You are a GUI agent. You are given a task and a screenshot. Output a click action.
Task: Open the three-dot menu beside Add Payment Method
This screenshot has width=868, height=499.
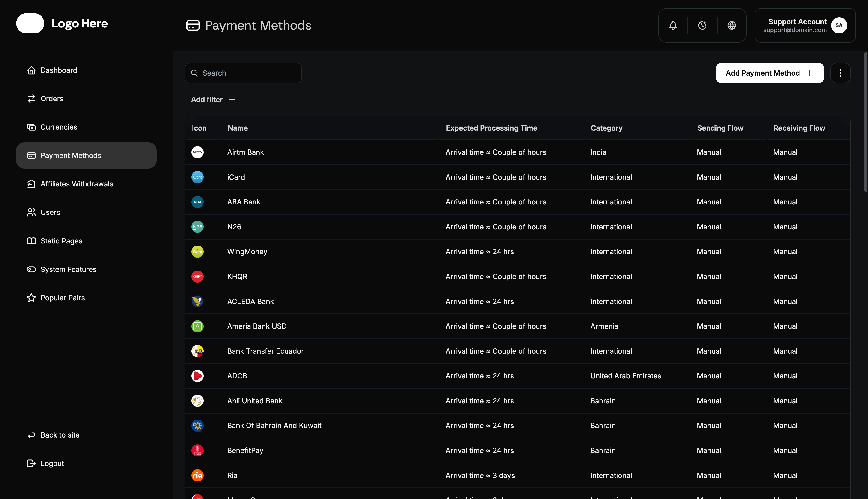(x=841, y=73)
